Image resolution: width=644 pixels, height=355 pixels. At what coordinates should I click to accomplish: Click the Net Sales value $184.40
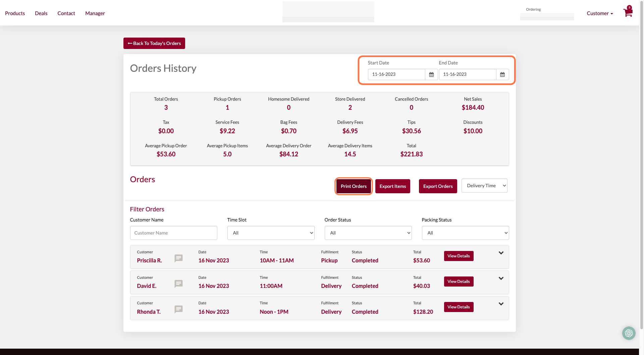473,107
